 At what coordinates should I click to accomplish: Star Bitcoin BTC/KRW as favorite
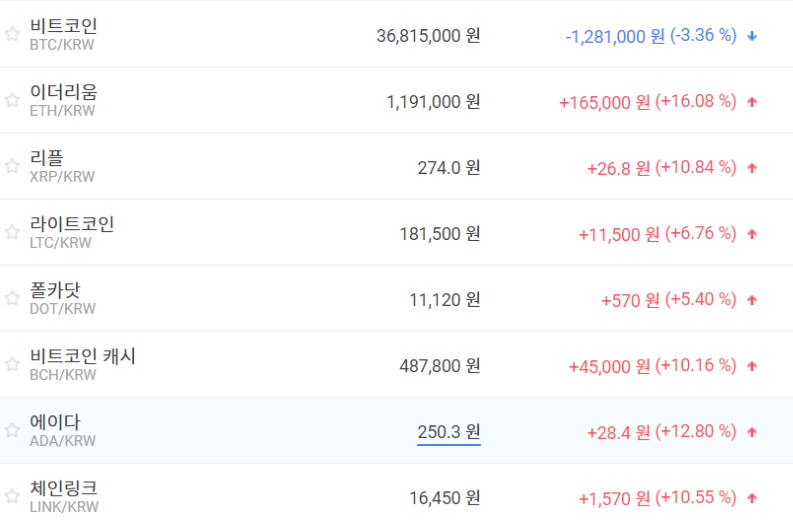coord(12,34)
